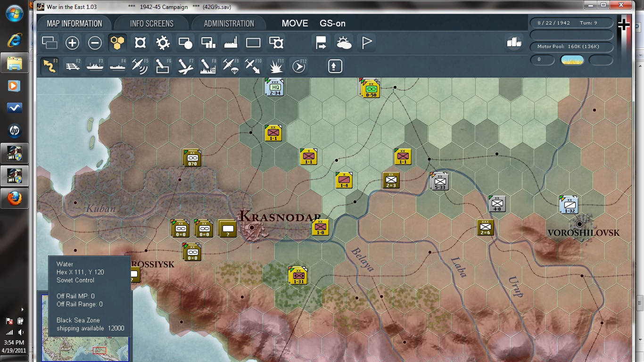Open Windows Media Player from the taskbar
This screenshot has width=644, height=362.
14,85
